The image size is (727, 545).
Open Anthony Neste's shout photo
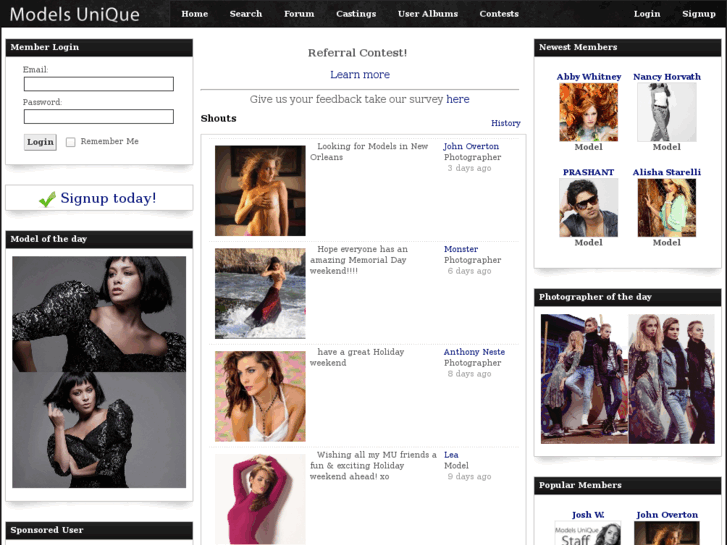[x=260, y=396]
